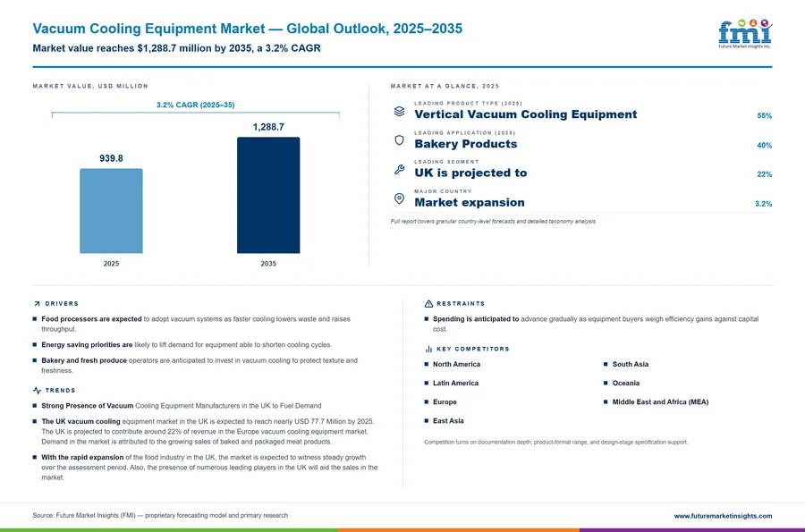Select the light blue 2025 bar

(111, 211)
